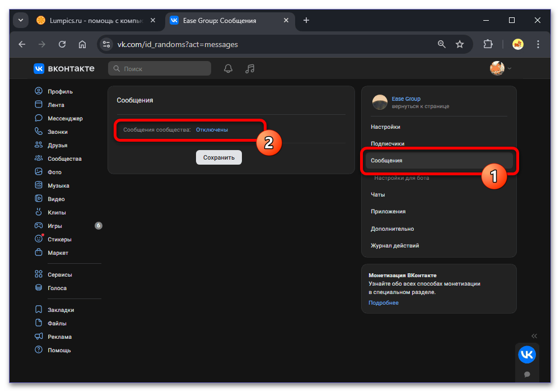Image resolution: width=560 pixels, height=392 pixels.
Task: Bookmark this page with the star
Action: (460, 44)
